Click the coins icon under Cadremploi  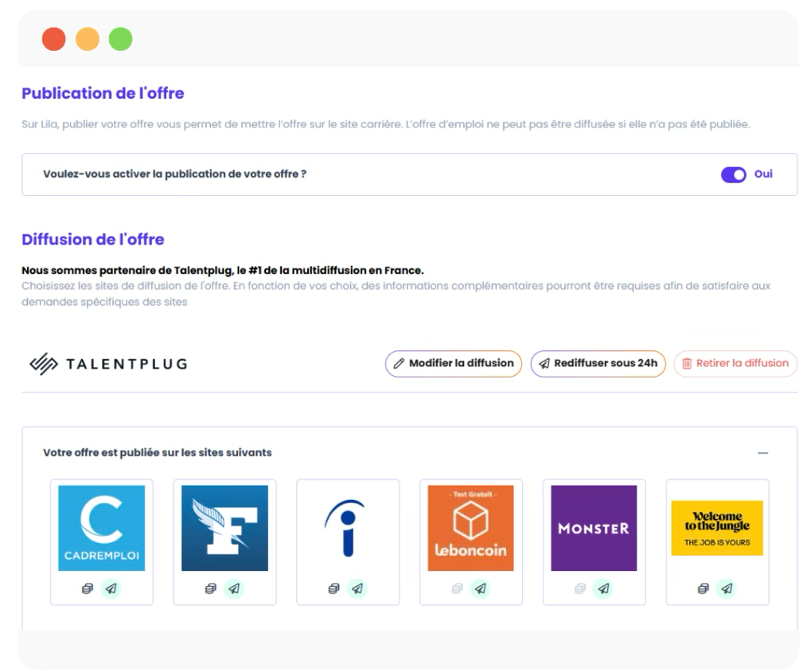(88, 589)
